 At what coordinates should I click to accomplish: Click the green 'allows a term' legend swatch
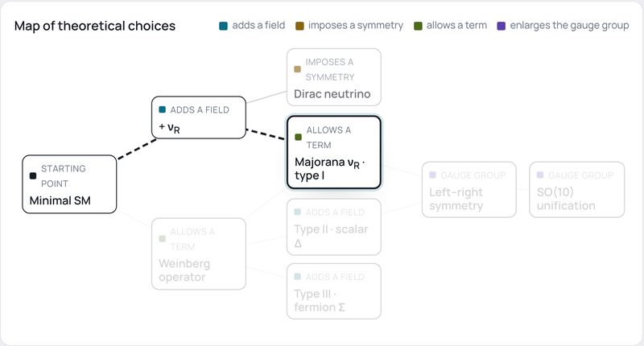(x=418, y=27)
